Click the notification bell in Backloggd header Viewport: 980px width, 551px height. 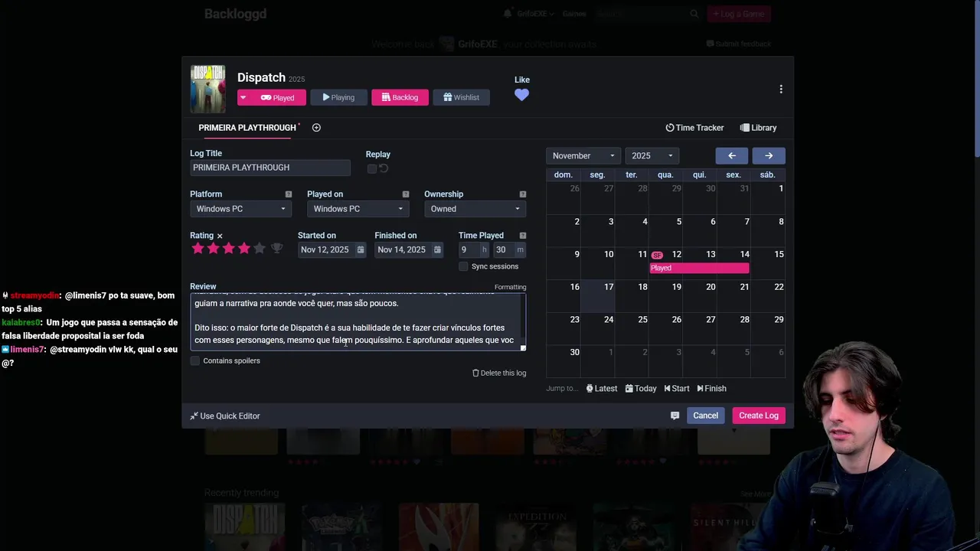pos(508,14)
